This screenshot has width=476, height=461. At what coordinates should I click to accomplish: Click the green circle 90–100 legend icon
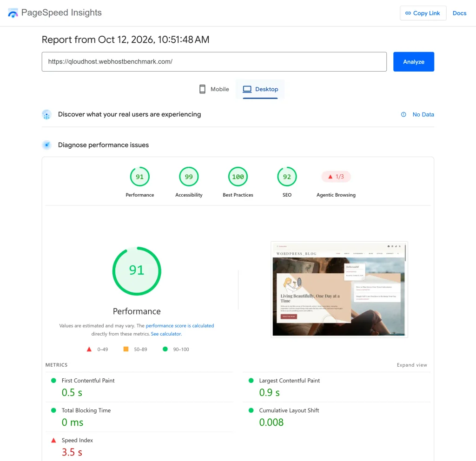tap(165, 349)
